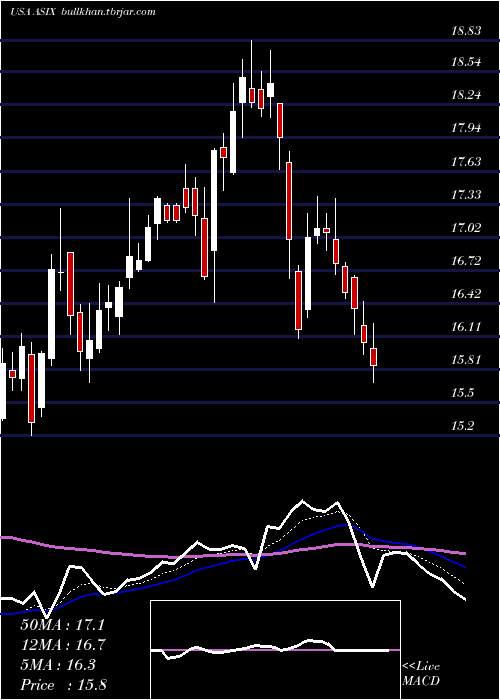Click the 17.63 price axis label
500x700 pixels.
[466, 162]
